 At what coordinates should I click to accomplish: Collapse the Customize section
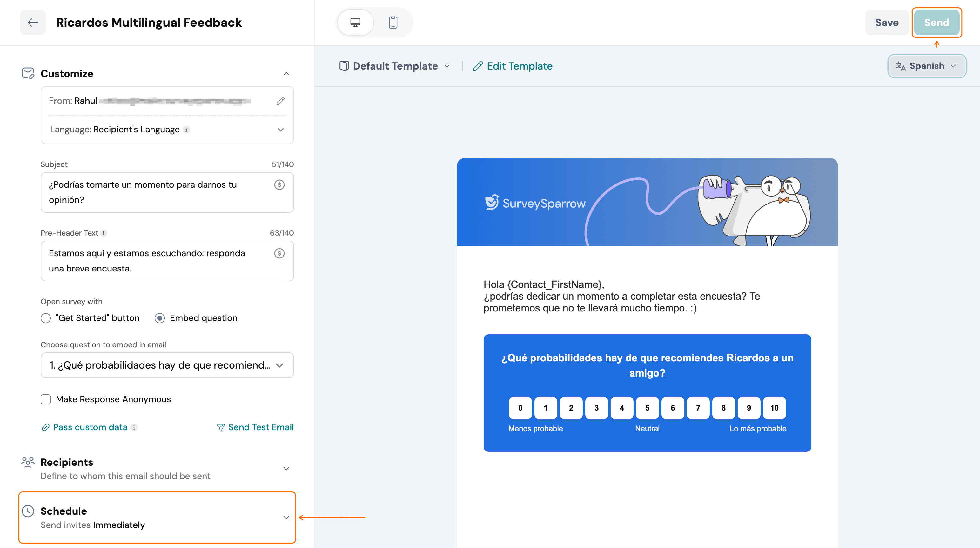coord(286,74)
